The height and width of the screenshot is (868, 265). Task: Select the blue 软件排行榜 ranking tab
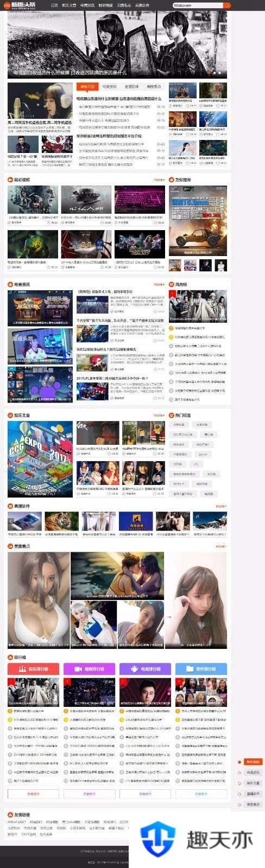click(x=201, y=669)
